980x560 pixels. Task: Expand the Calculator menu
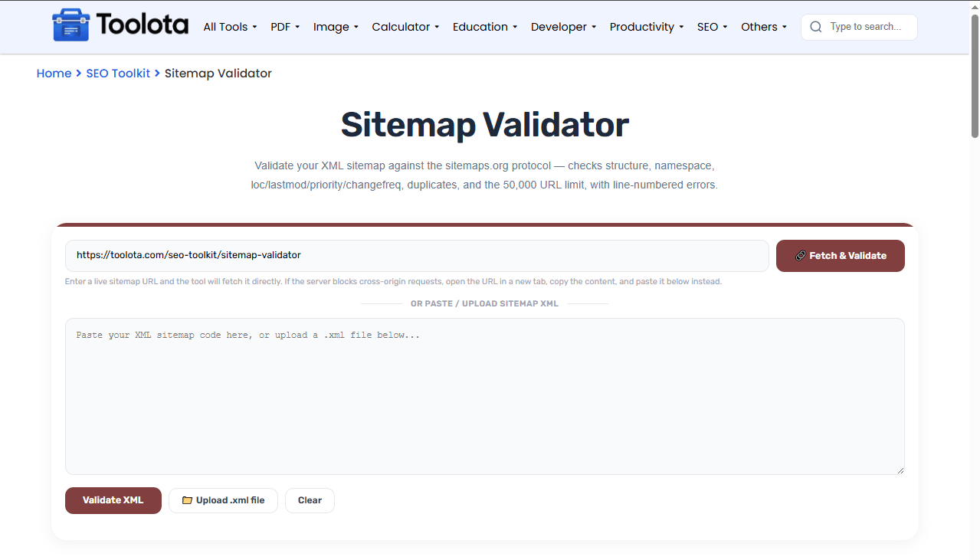(x=405, y=27)
